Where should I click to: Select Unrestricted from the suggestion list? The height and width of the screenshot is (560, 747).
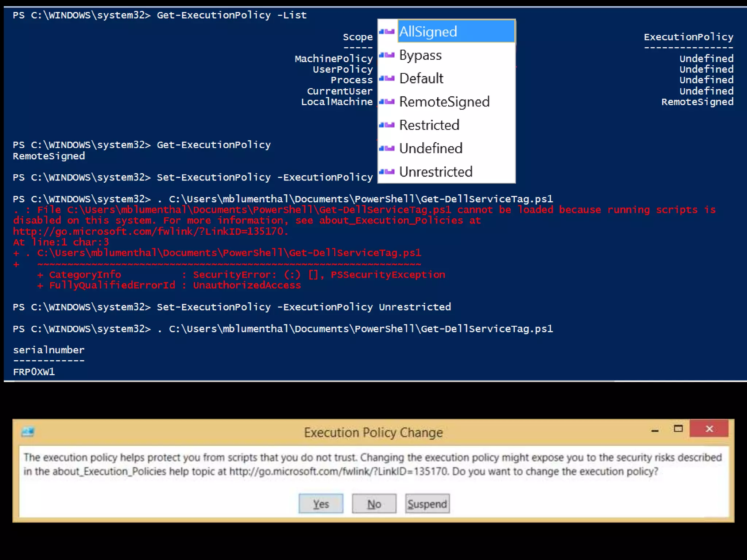(436, 172)
